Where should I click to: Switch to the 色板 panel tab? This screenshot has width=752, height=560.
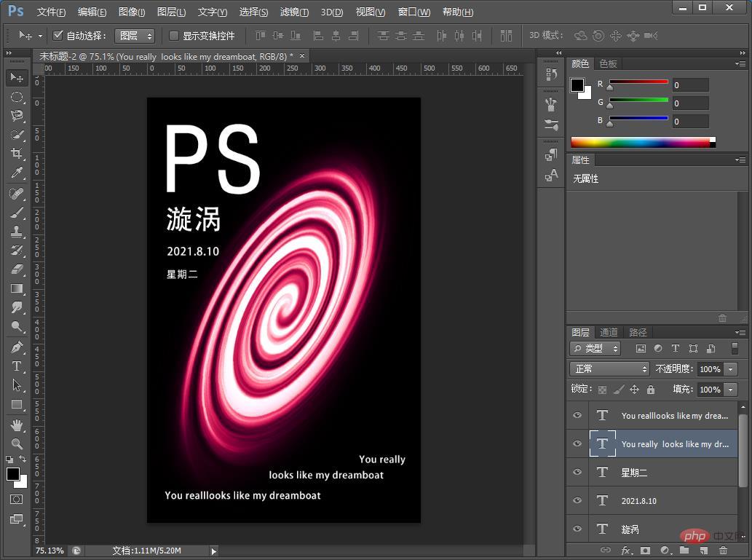tap(608, 64)
